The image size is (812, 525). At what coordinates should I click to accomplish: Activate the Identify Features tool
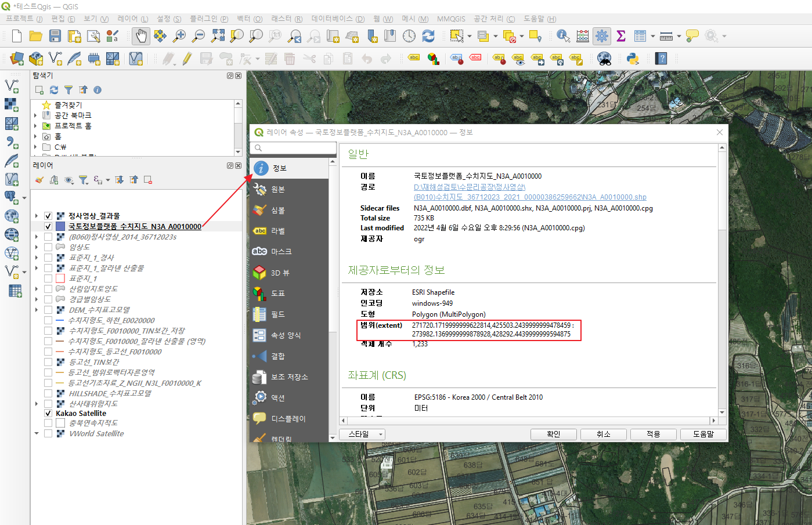coord(563,36)
